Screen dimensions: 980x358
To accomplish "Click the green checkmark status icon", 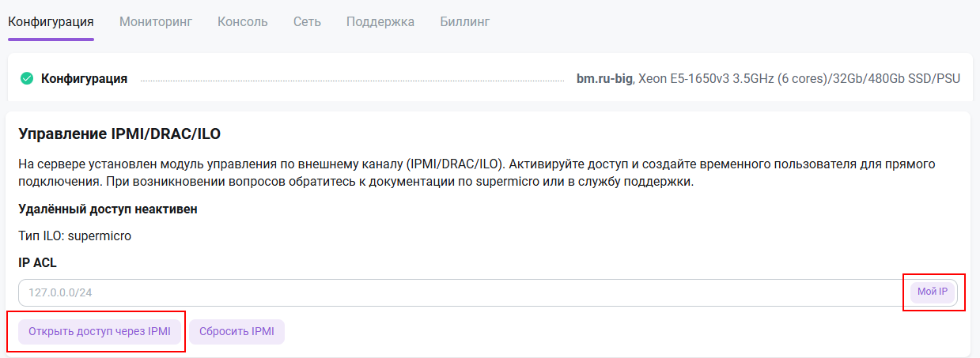I will pyautogui.click(x=27, y=78).
